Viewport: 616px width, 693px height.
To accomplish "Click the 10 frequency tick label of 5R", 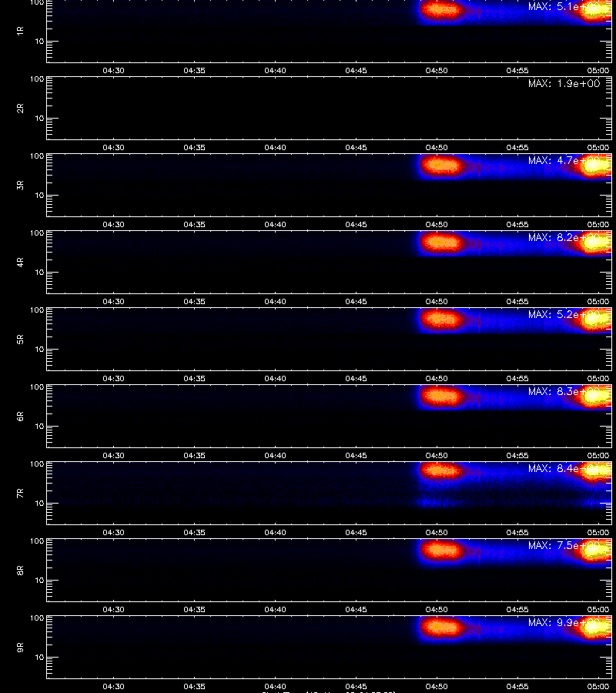I will 40,349.
